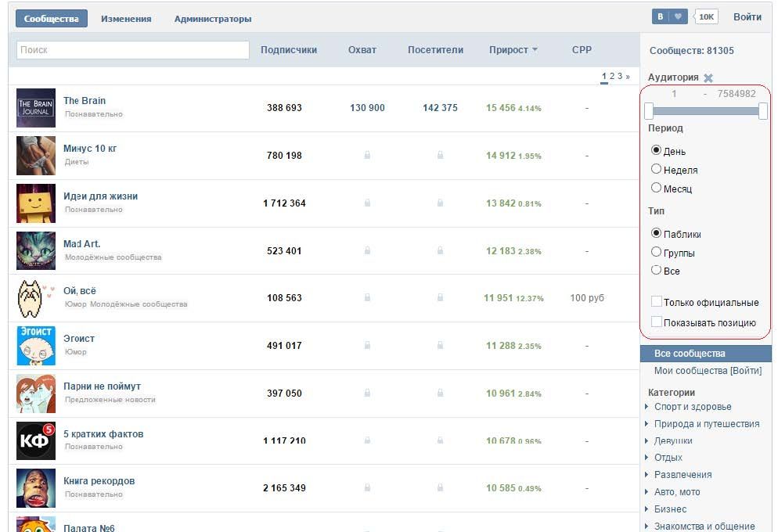Open the Идеи для жизни box-robot avatar
Screen dimensions: 778x532
[x=36, y=203]
